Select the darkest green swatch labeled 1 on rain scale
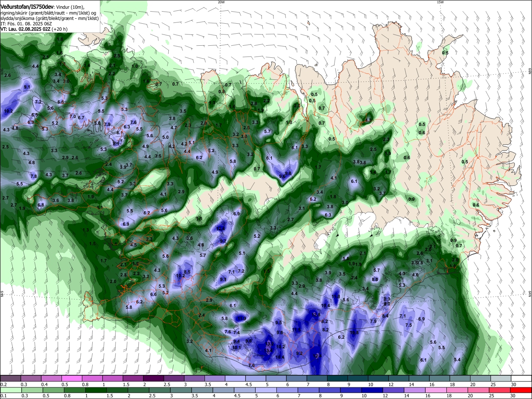The image size is (532, 399). [x=96, y=390]
